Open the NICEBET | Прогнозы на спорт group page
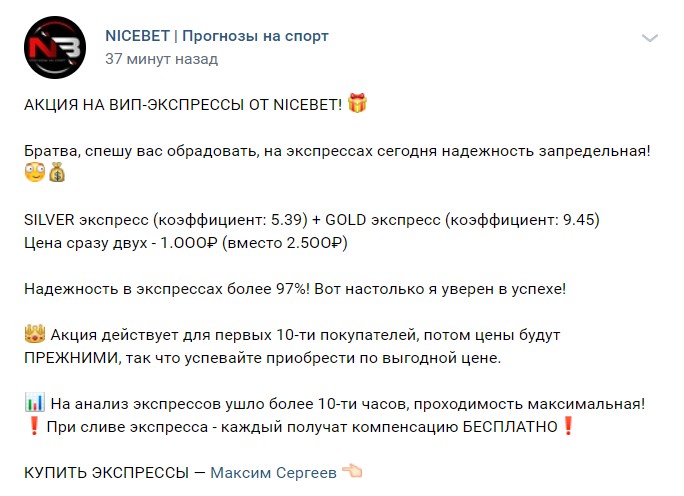The image size is (684, 496). (x=217, y=36)
